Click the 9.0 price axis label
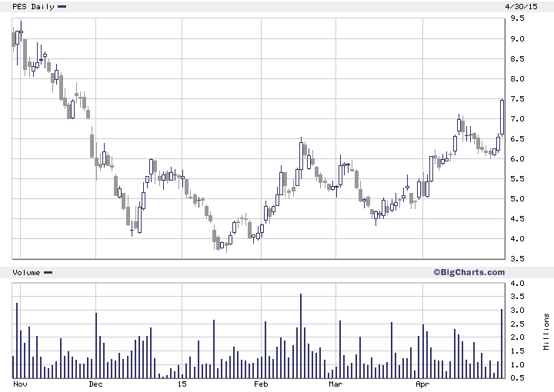Screen dimensions: 554x392 coord(517,38)
